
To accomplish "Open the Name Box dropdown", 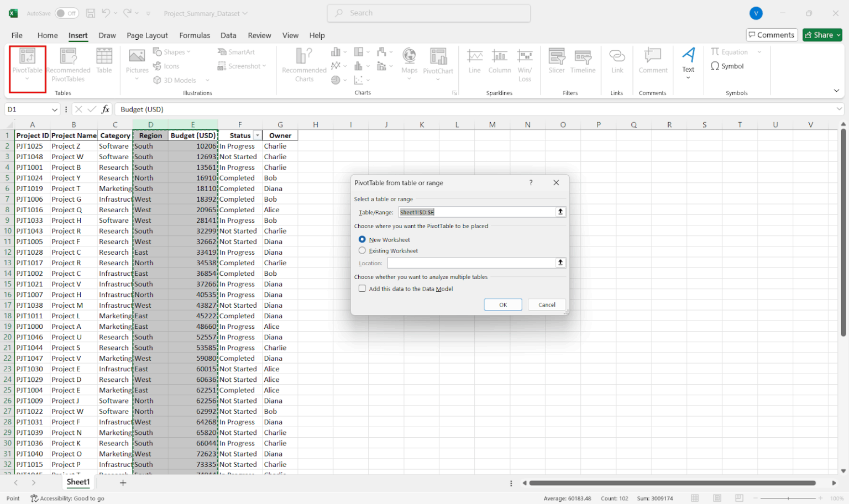I will coord(55,109).
